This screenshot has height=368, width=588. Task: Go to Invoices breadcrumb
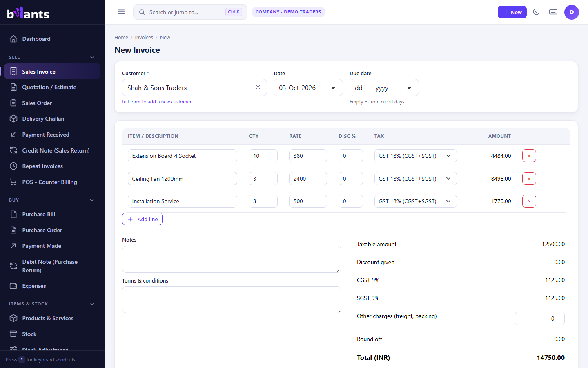coord(144,37)
